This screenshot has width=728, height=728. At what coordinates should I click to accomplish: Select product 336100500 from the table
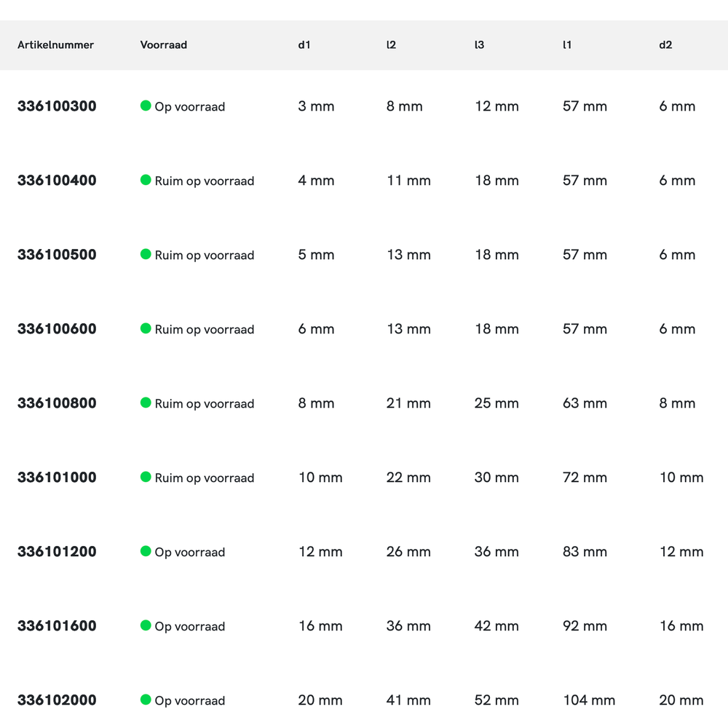tap(57, 255)
